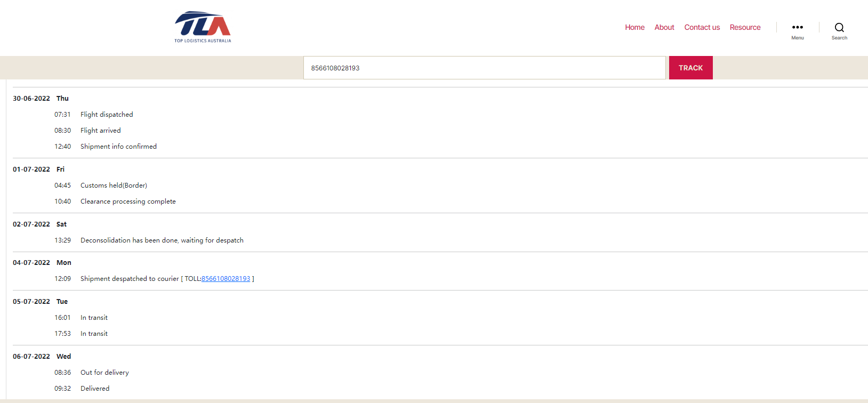Select the 16:01 In transit entry
This screenshot has height=403, width=868.
click(x=94, y=318)
